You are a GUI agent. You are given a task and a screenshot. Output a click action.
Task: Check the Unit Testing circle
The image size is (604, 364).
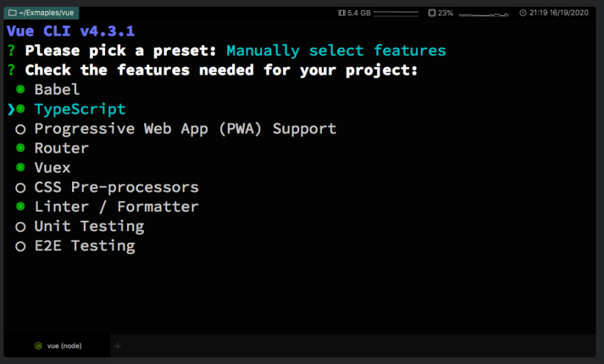pos(21,227)
